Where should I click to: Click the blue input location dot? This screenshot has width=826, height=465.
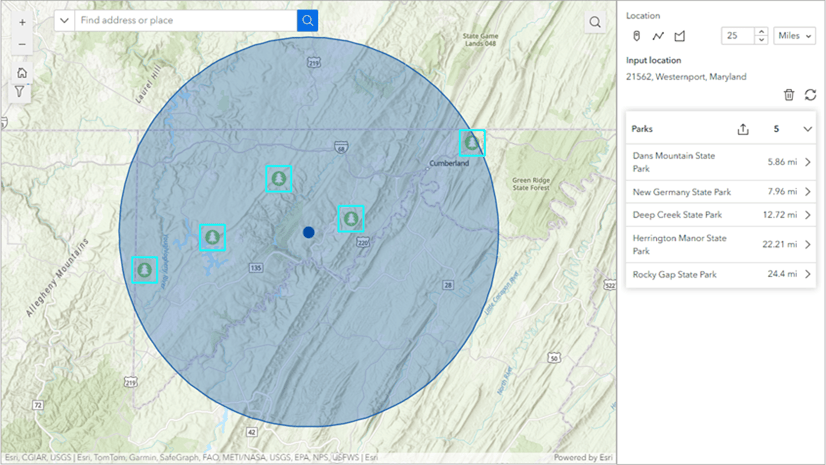(309, 232)
